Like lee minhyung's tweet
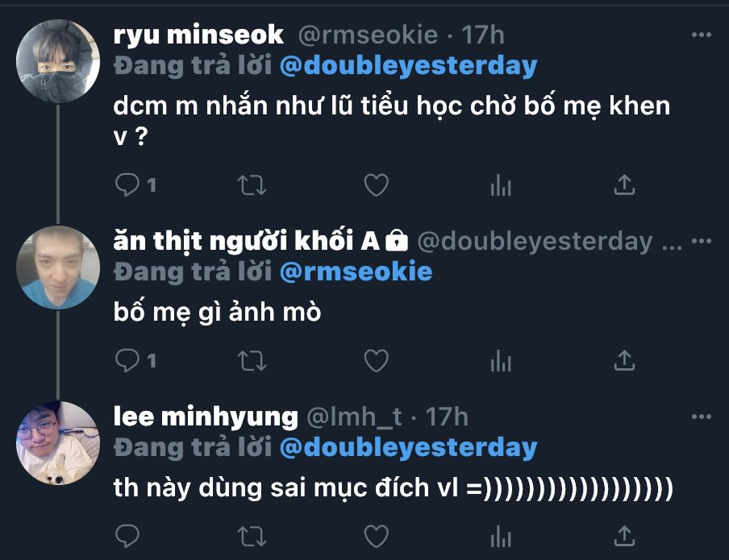729x560 pixels. pos(377,534)
